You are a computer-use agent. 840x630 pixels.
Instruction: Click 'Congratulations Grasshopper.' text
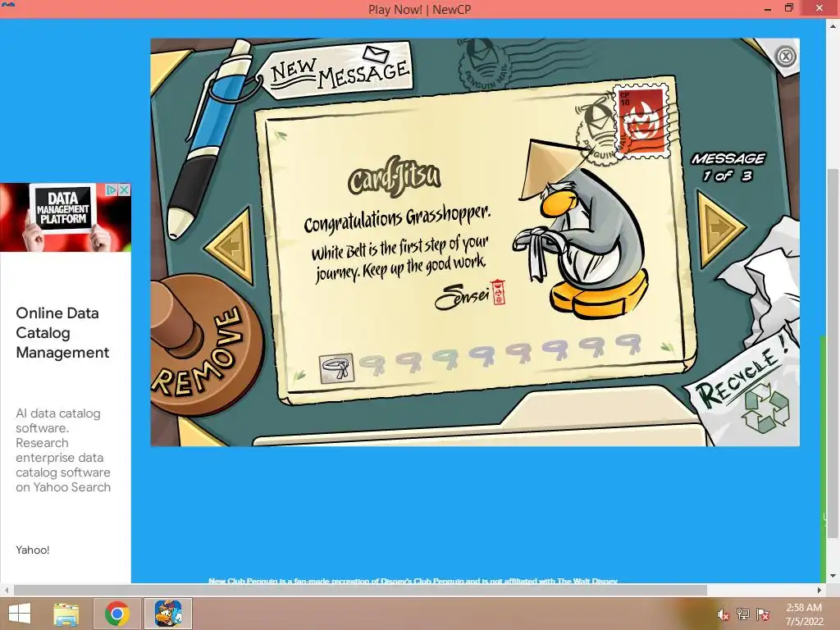coord(397,218)
